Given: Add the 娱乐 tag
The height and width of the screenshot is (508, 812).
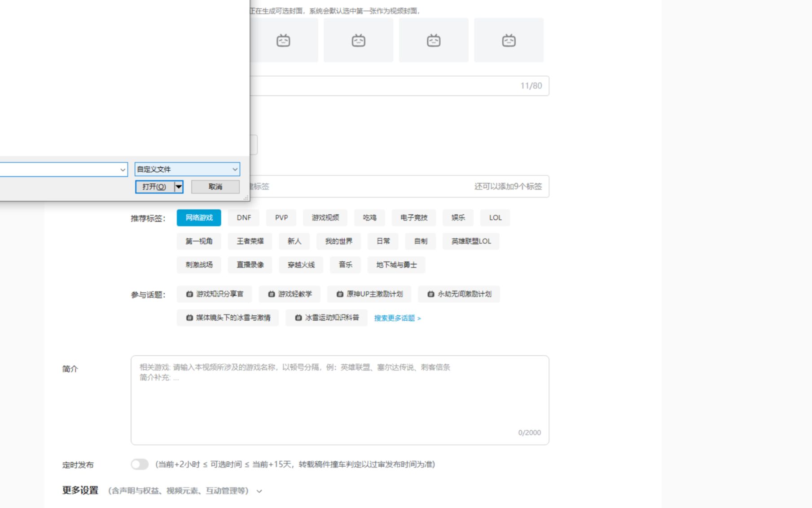Looking at the screenshot, I should point(458,218).
